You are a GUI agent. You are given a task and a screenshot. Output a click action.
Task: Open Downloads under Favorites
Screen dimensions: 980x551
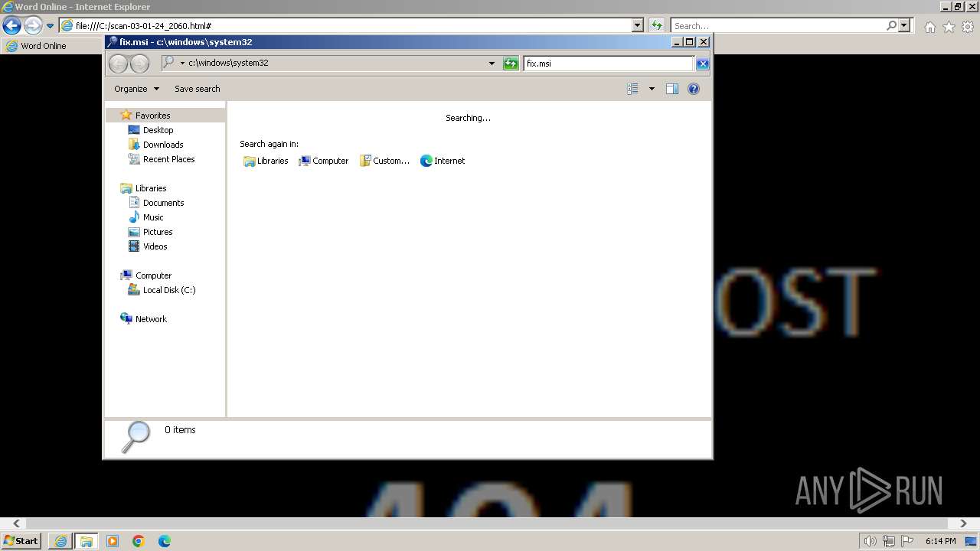pyautogui.click(x=162, y=145)
